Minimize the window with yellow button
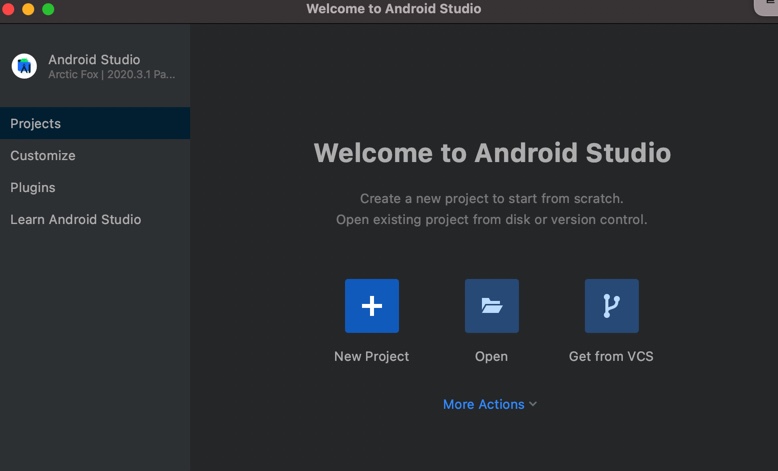This screenshot has height=471, width=778. (28, 9)
